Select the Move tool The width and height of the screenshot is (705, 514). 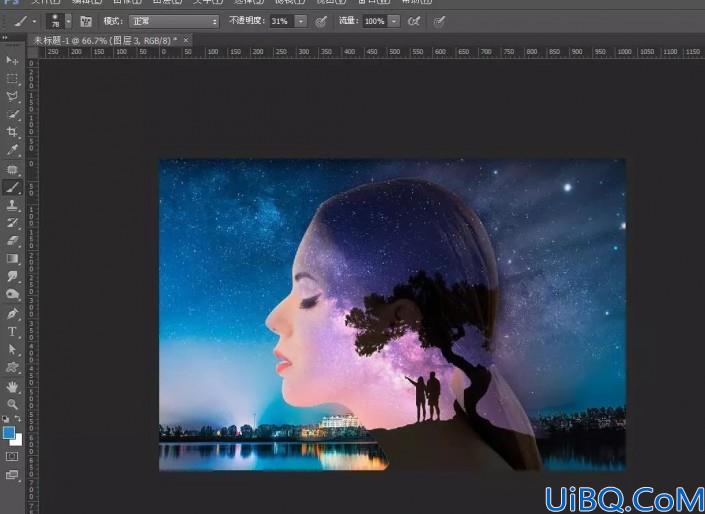pos(12,60)
